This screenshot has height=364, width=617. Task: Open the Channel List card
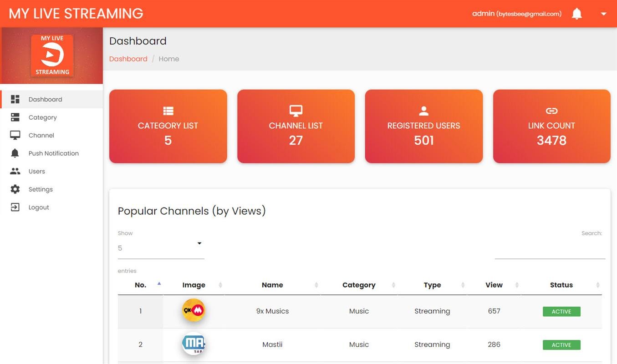point(296,126)
